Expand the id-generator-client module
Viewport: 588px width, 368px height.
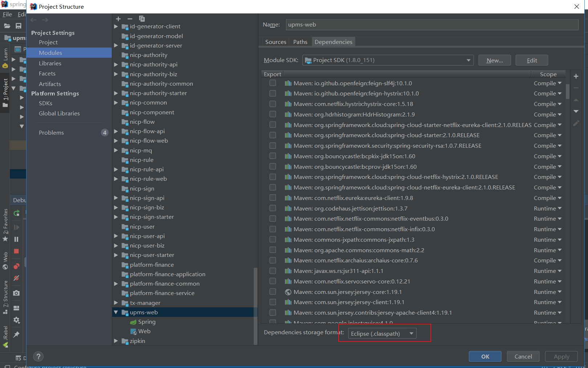click(116, 26)
